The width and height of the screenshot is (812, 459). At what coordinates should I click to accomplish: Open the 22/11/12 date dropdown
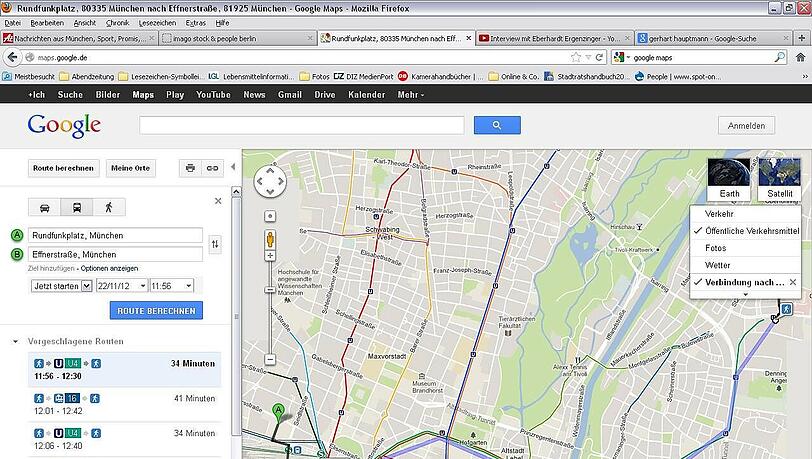[x=121, y=285]
